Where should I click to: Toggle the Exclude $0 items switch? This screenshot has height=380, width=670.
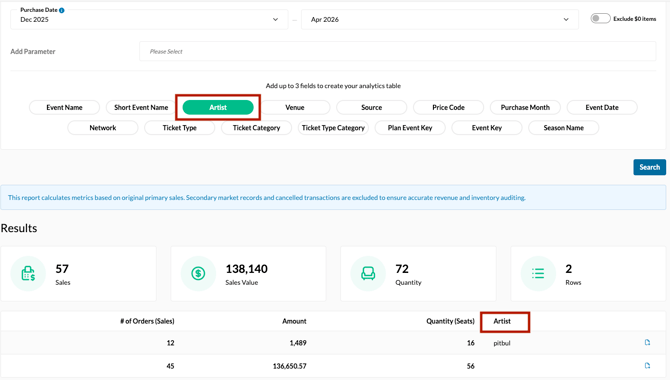(600, 18)
